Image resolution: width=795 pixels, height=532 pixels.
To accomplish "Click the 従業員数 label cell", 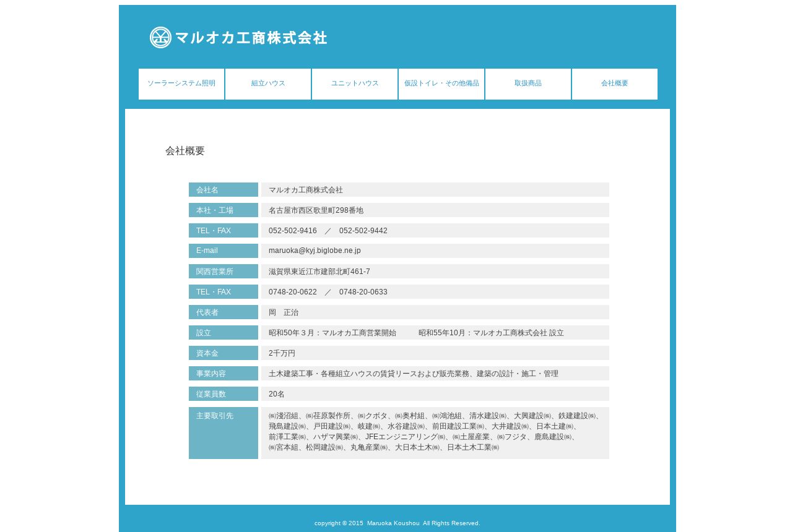I will pyautogui.click(x=224, y=394).
